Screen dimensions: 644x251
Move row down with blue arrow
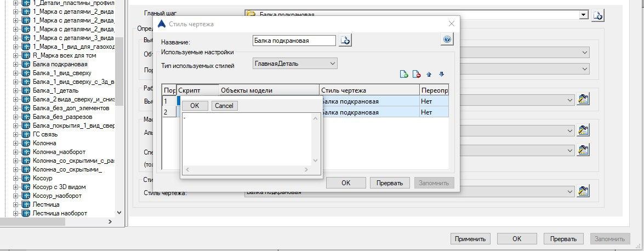pyautogui.click(x=441, y=75)
